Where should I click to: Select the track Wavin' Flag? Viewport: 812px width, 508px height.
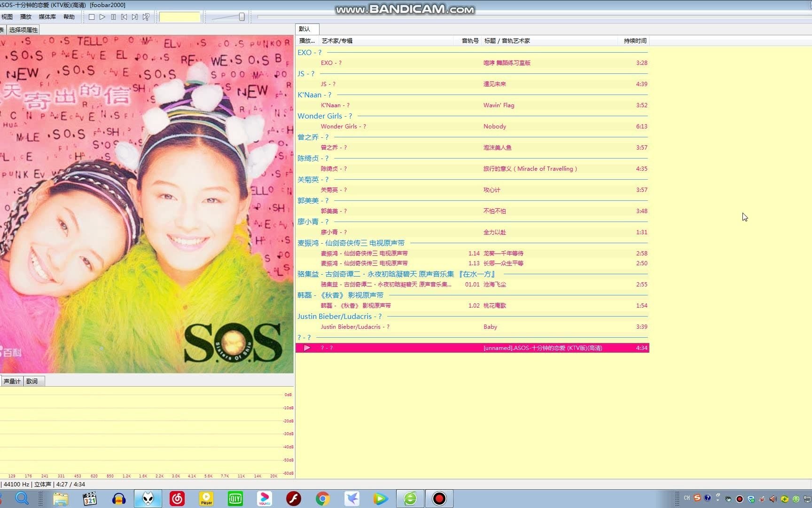point(472,105)
